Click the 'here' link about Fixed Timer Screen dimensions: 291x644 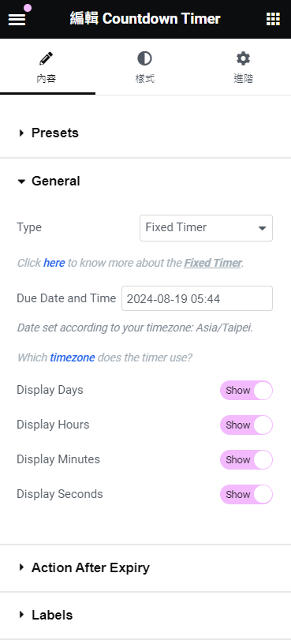pos(54,263)
